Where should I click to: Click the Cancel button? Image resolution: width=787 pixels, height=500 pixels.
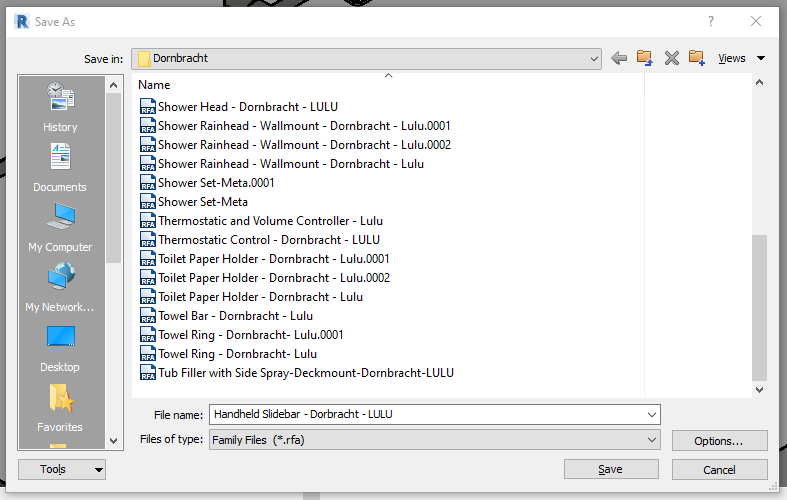click(x=719, y=470)
